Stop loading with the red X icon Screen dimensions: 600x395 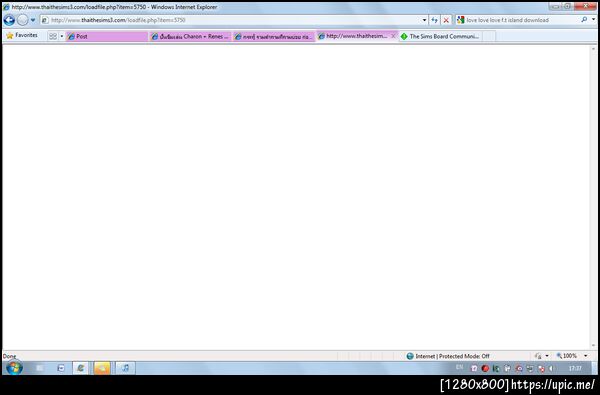pyautogui.click(x=446, y=20)
